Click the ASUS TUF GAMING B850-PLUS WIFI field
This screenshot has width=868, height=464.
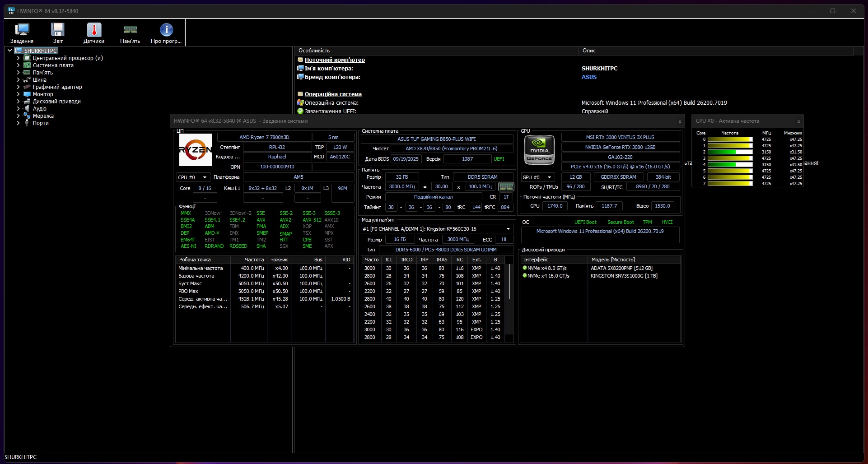(x=437, y=139)
